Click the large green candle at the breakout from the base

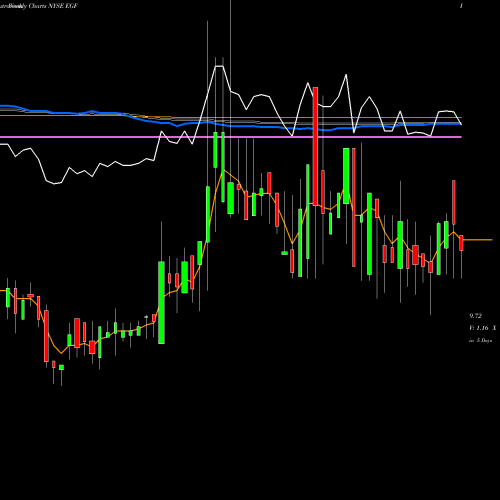pyautogui.click(x=161, y=303)
